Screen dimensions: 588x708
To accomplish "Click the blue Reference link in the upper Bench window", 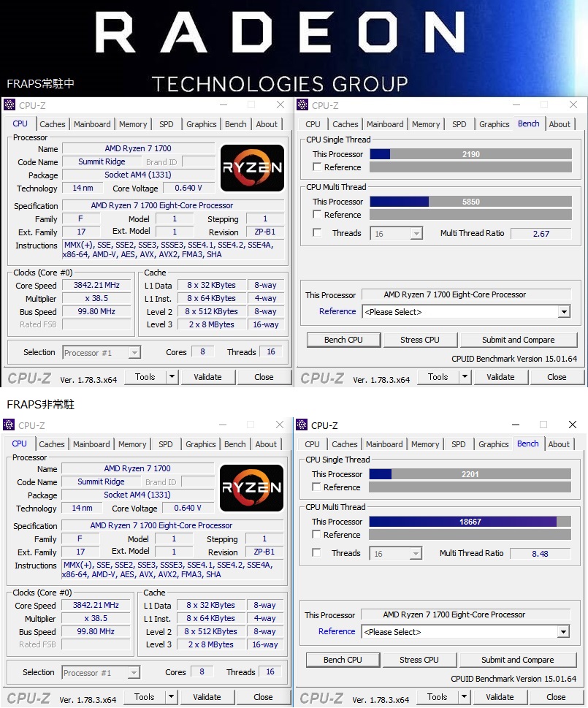I will click(337, 311).
